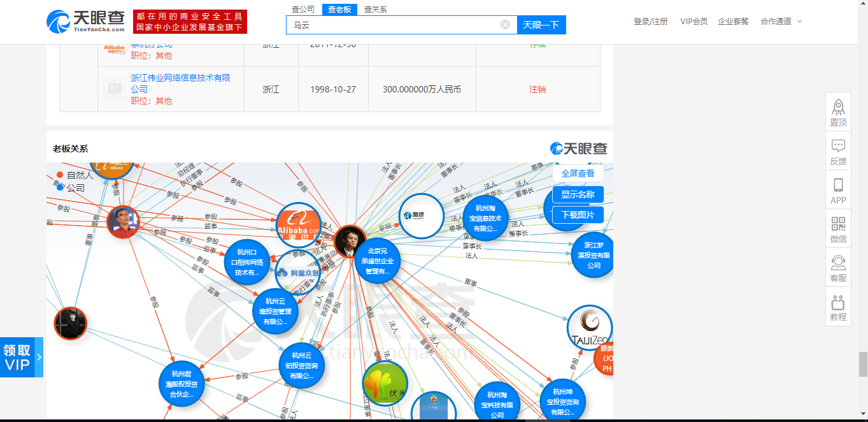This screenshot has height=422, width=868.
Task: Click 全屏查看 to view graph fullscreen
Action: [x=578, y=173]
